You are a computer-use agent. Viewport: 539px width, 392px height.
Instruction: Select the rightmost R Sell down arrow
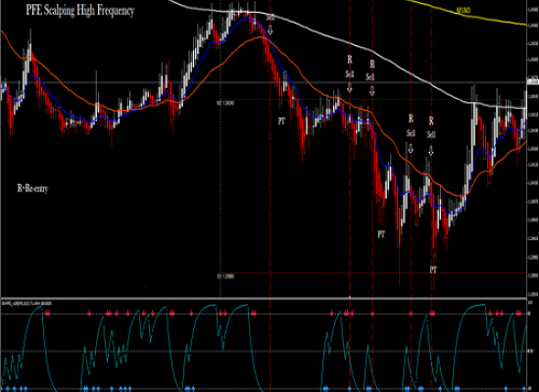431,150
